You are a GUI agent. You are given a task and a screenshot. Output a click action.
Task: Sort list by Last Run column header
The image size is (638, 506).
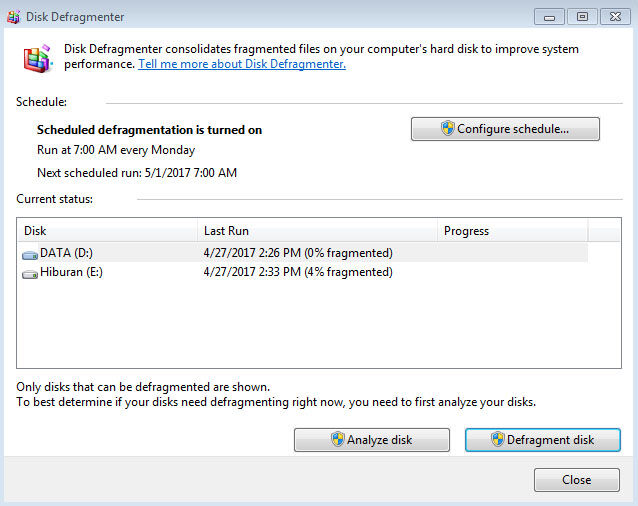pyautogui.click(x=315, y=231)
